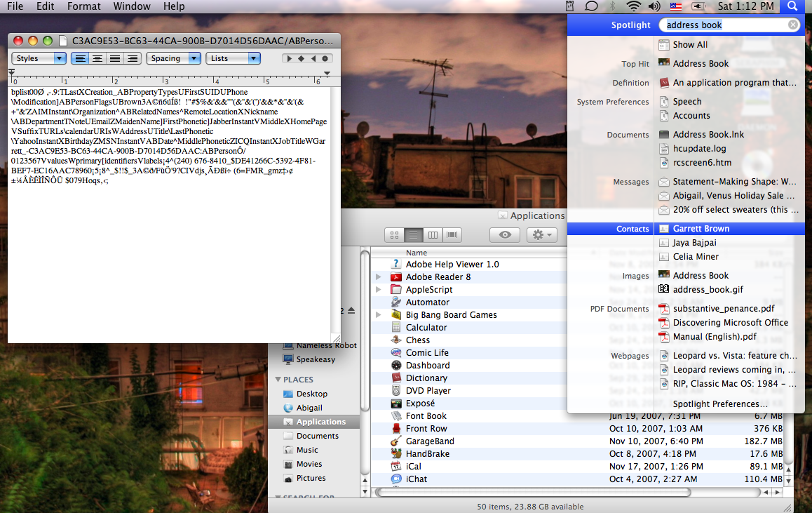The width and height of the screenshot is (812, 513).
Task: Open Leopard vs. Vista webpage result
Action: (x=728, y=356)
